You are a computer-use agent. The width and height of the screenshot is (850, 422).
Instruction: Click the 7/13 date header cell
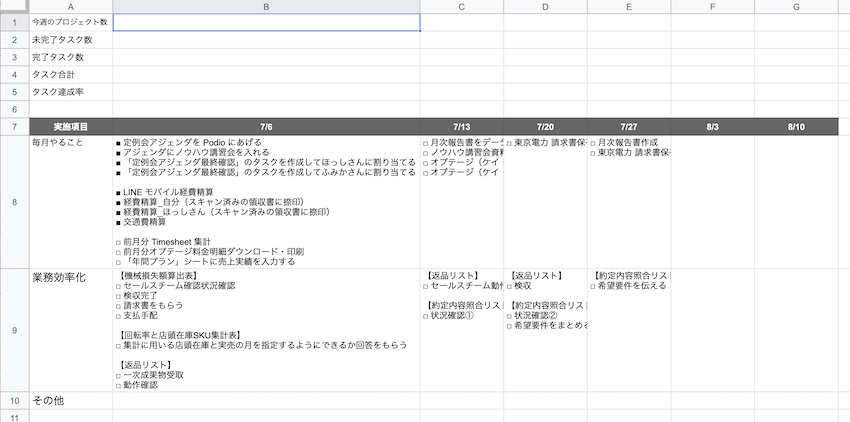[x=461, y=127]
